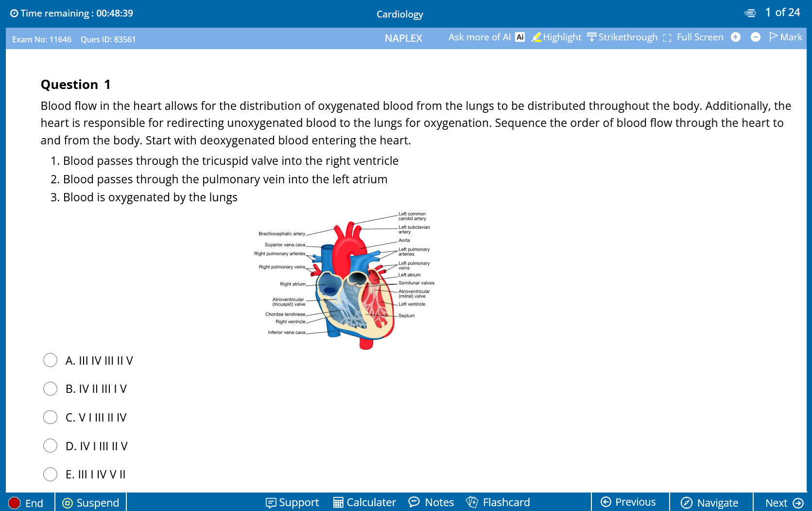Enter Full Screen mode
812x511 pixels.
click(x=693, y=37)
